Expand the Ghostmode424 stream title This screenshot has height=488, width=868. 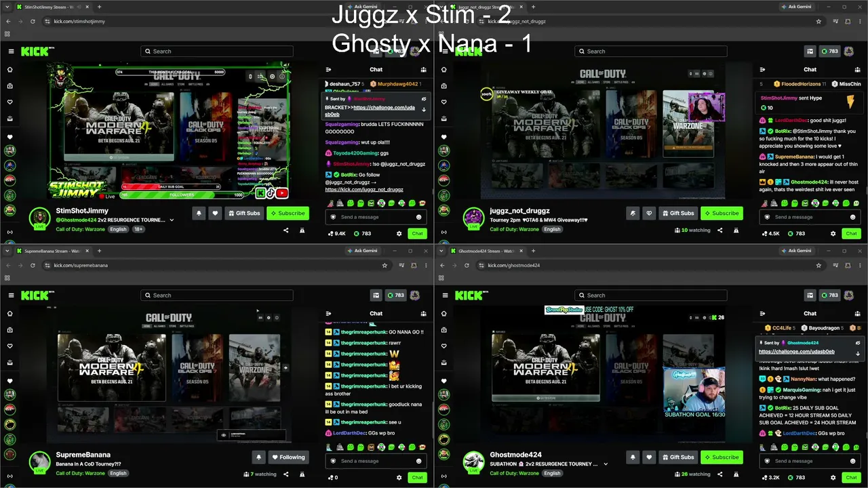pos(606,464)
